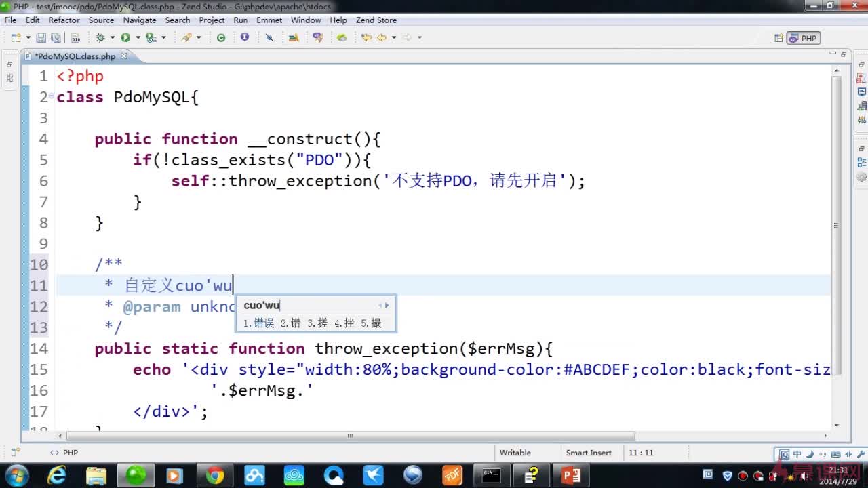Open the Zend Store menu
868x488 pixels.
pos(376,20)
